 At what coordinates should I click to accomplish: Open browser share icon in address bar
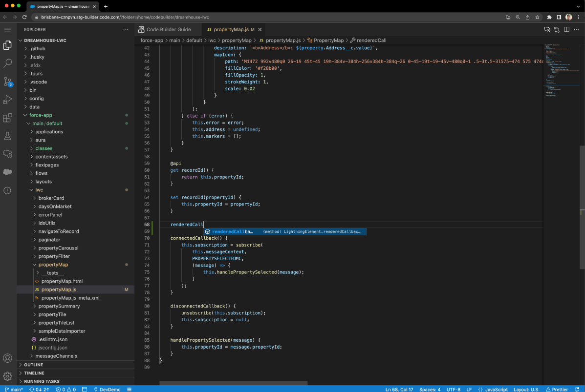tap(527, 17)
